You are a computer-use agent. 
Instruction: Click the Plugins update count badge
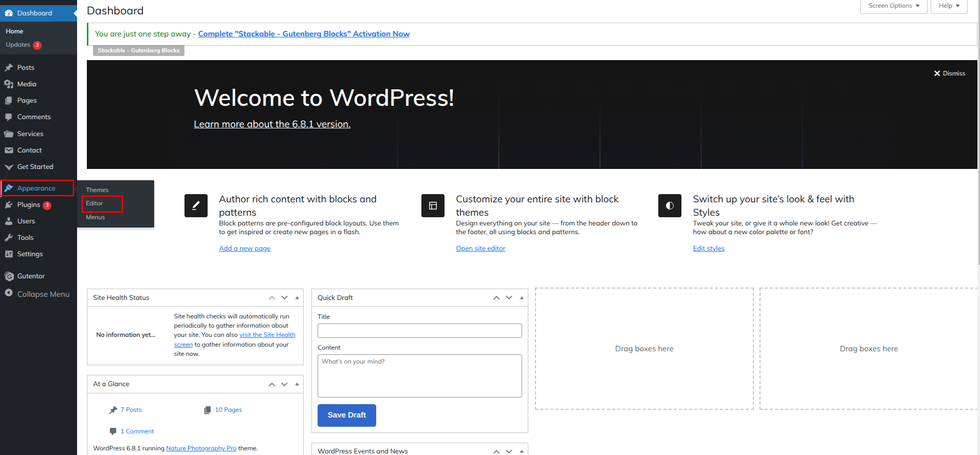(x=47, y=205)
